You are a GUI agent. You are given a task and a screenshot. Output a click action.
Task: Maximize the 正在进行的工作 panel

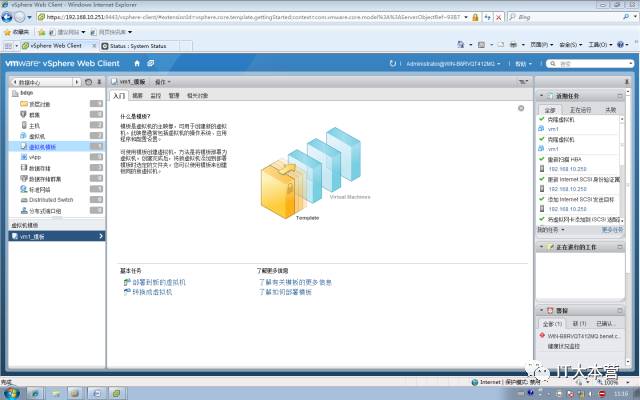point(620,247)
